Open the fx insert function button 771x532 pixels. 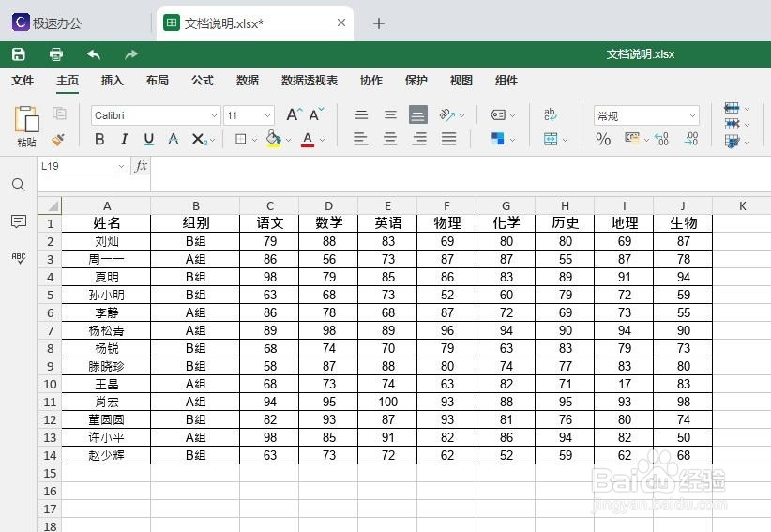point(141,166)
